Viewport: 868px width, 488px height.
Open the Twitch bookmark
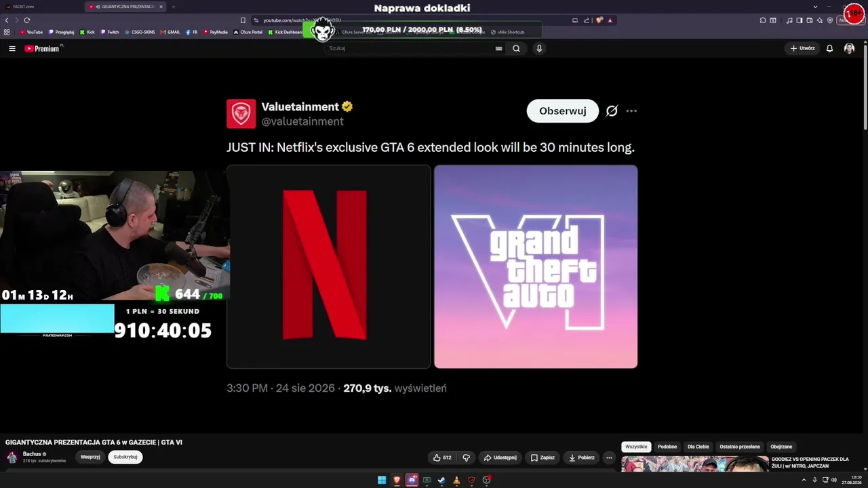tap(110, 32)
